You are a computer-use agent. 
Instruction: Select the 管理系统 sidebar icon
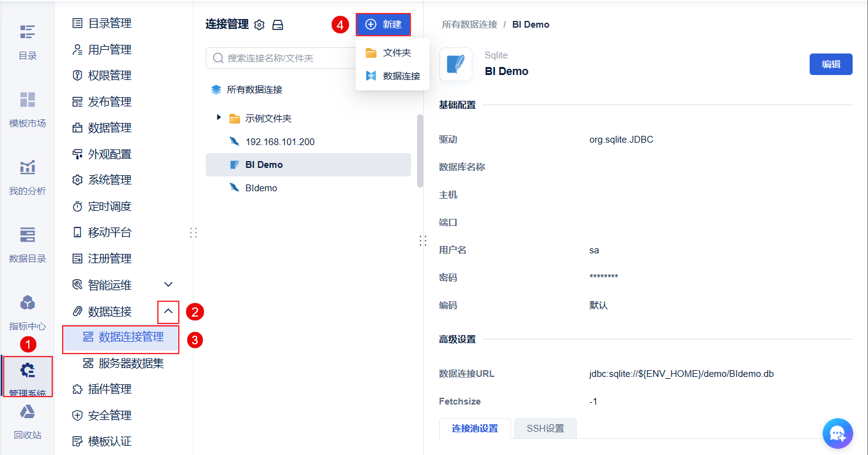pos(27,376)
